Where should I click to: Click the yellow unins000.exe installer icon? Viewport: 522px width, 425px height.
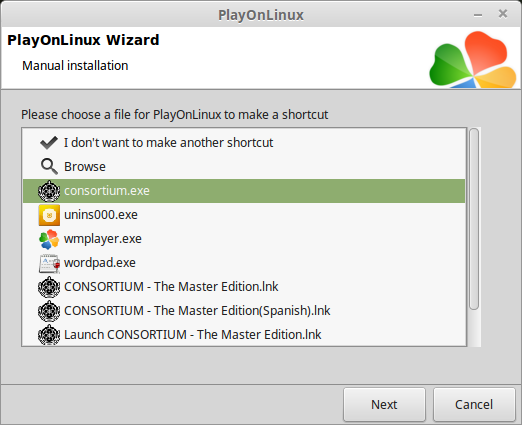click(49, 215)
